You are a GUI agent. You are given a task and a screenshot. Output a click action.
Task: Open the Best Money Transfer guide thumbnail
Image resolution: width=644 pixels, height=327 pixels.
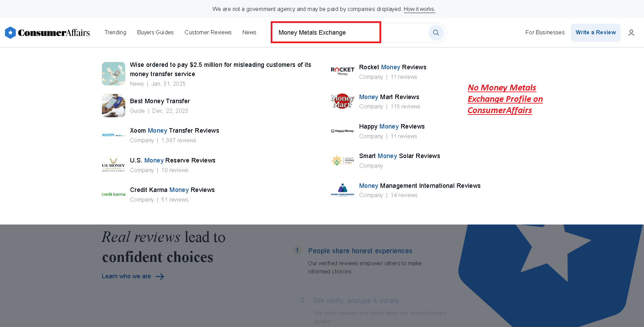(114, 106)
